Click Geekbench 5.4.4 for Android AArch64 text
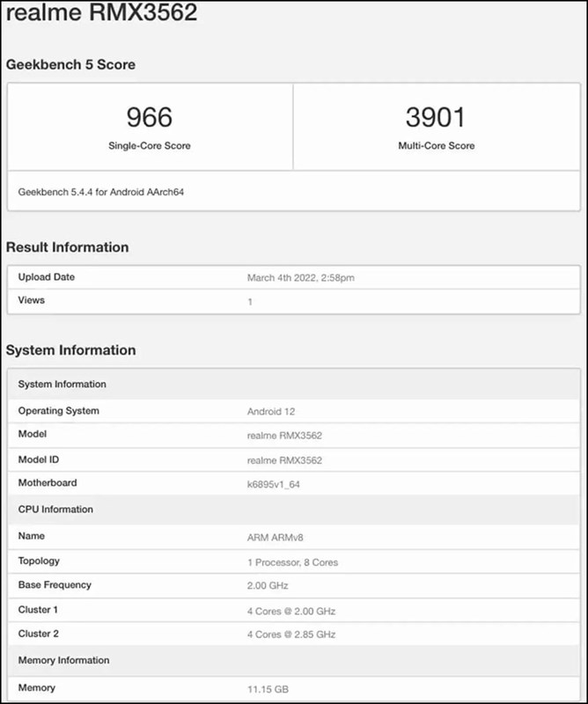This screenshot has width=588, height=704. 101,192
